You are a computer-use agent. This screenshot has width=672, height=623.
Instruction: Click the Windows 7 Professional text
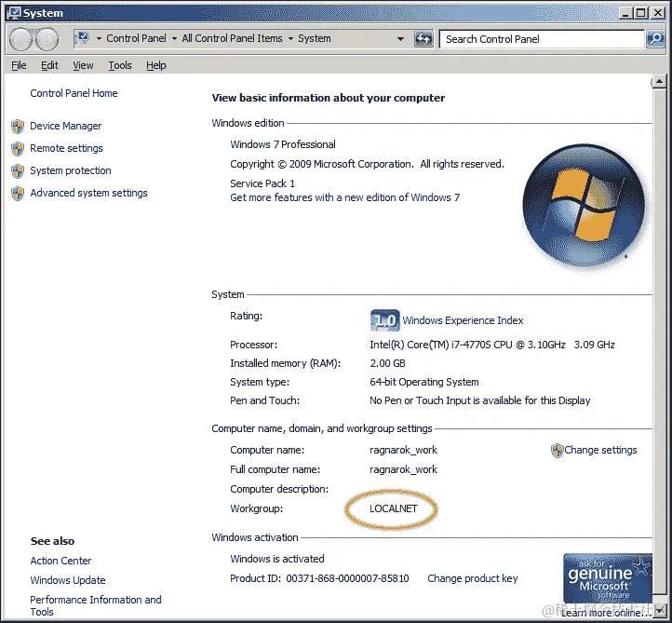[x=282, y=144]
